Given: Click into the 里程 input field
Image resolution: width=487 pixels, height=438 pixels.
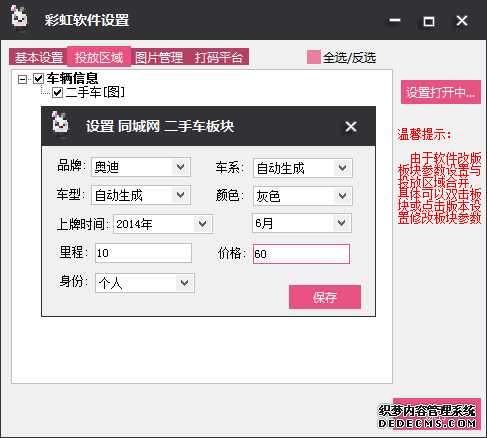Looking at the screenshot, I should coord(143,253).
